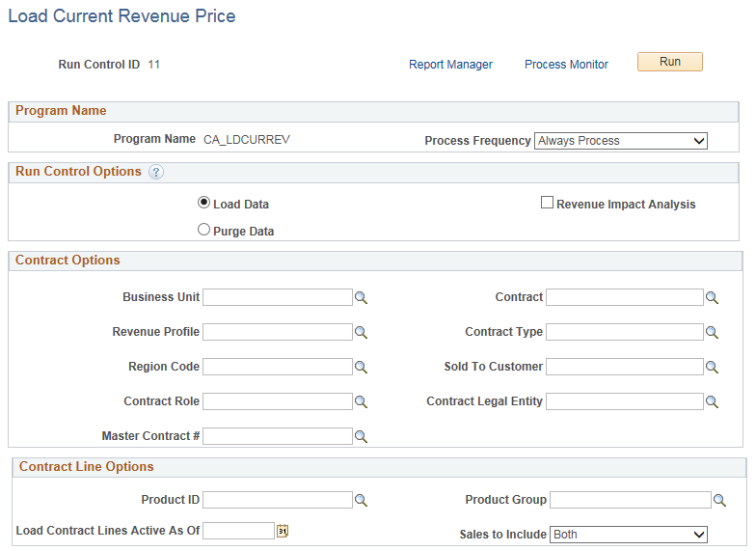Open lookup for Contract Legal Entity field
This screenshot has height=551, width=756.
click(712, 401)
